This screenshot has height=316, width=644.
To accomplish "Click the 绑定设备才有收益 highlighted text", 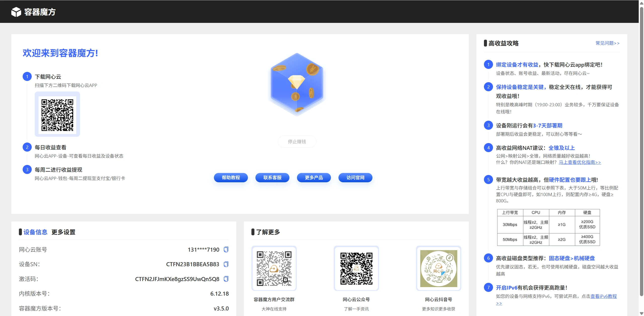I will point(517,65).
